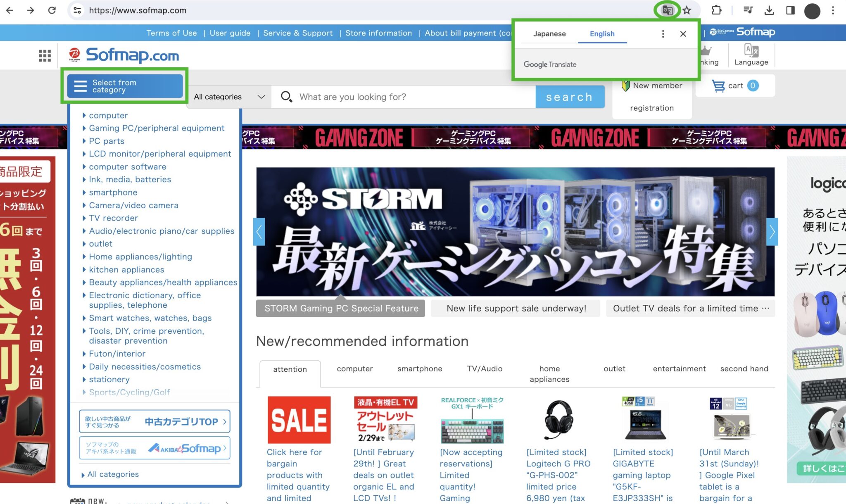Image resolution: width=846 pixels, height=504 pixels.
Task: Switch to the smartphone tab
Action: 419,368
